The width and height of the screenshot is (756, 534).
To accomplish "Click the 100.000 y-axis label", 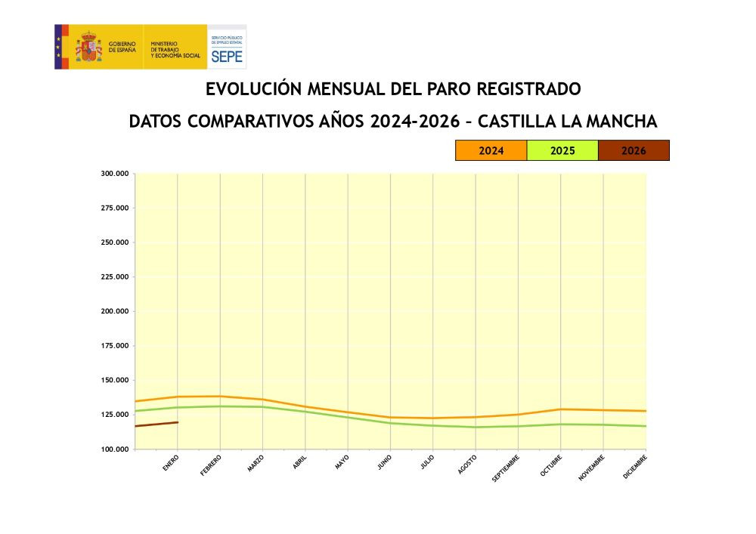I will click(114, 449).
